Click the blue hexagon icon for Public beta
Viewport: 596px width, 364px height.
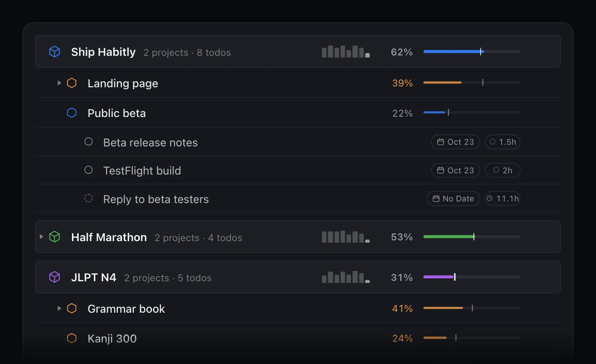72,113
